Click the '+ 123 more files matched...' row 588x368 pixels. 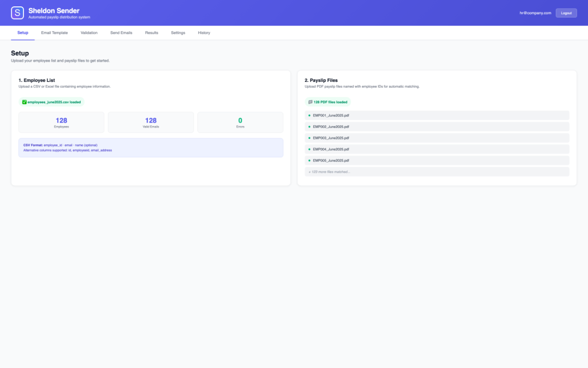[437, 172]
